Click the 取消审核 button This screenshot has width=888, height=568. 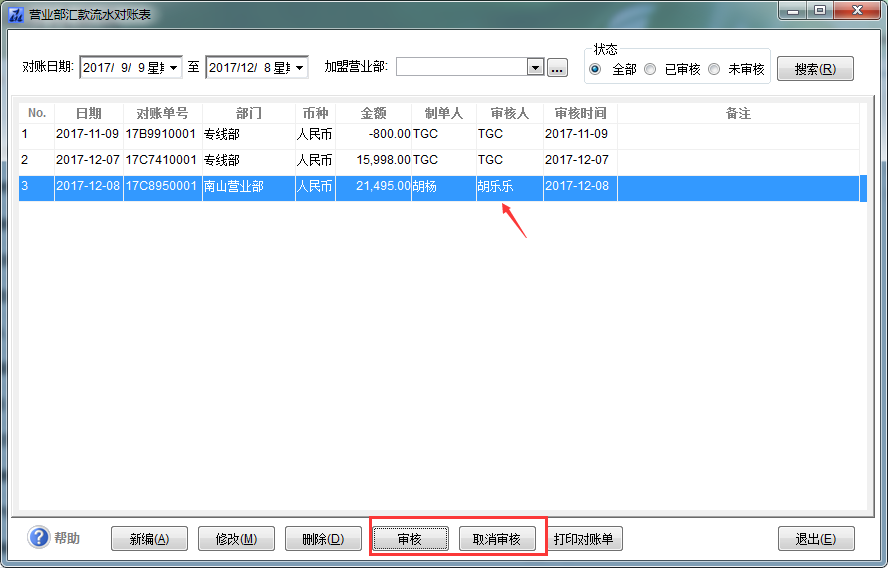point(497,539)
